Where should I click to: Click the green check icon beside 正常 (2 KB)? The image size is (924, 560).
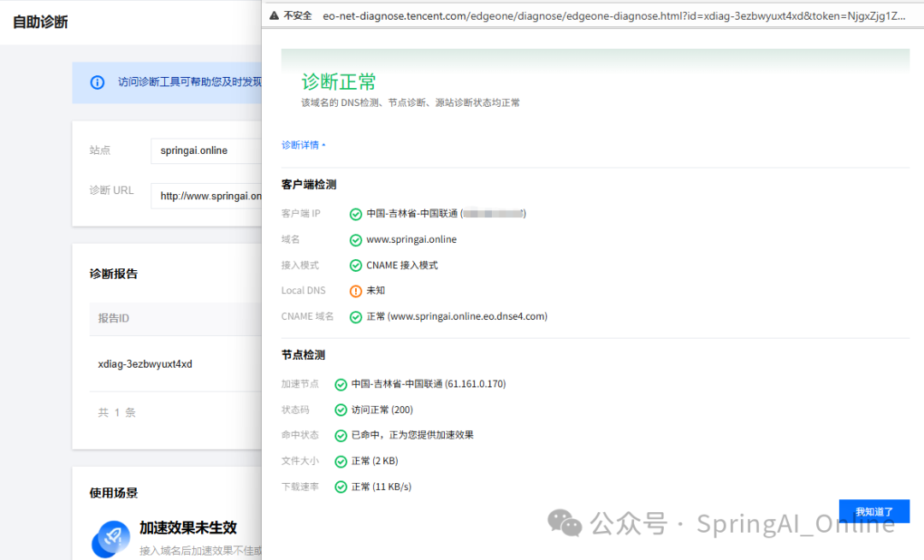pos(341,462)
